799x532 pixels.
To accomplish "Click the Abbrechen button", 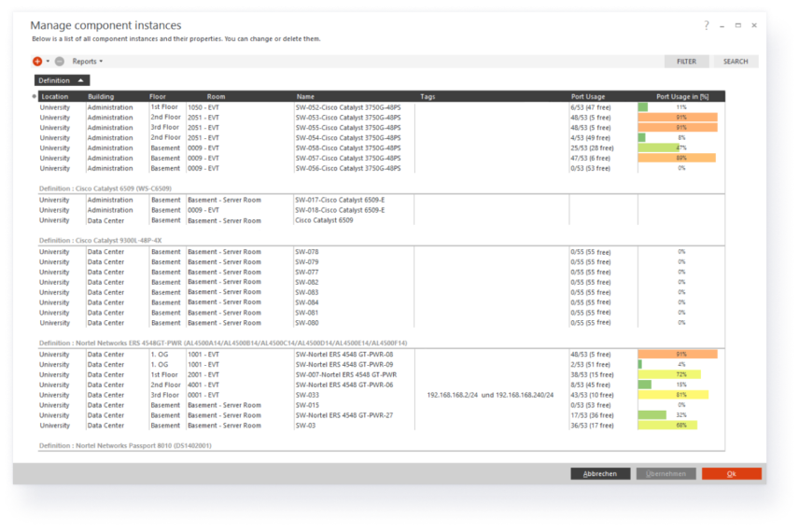I will coord(600,474).
